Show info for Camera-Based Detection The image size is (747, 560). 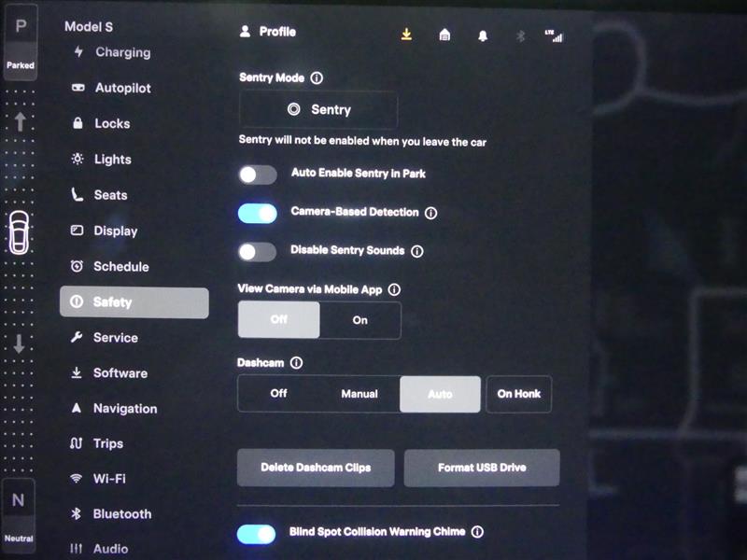[x=430, y=213]
